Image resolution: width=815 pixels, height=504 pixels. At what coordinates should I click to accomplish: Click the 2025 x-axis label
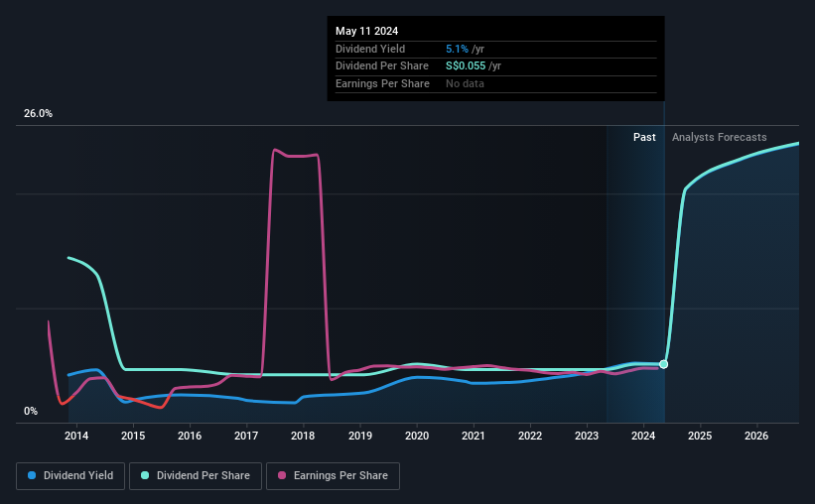tap(700, 436)
